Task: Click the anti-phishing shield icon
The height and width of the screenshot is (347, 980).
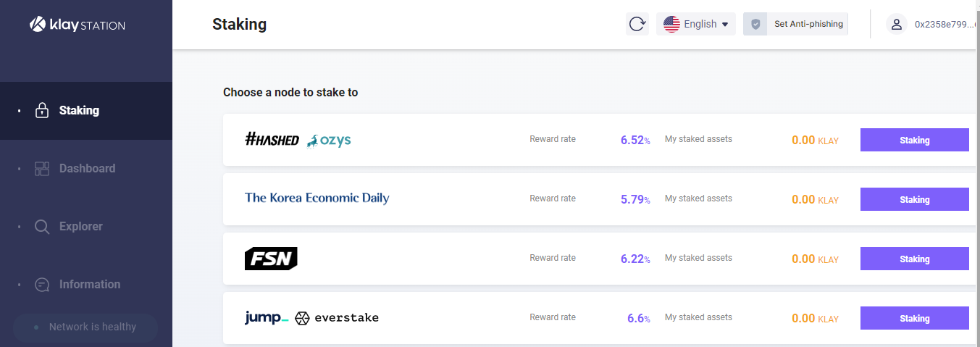Action: coord(755,24)
